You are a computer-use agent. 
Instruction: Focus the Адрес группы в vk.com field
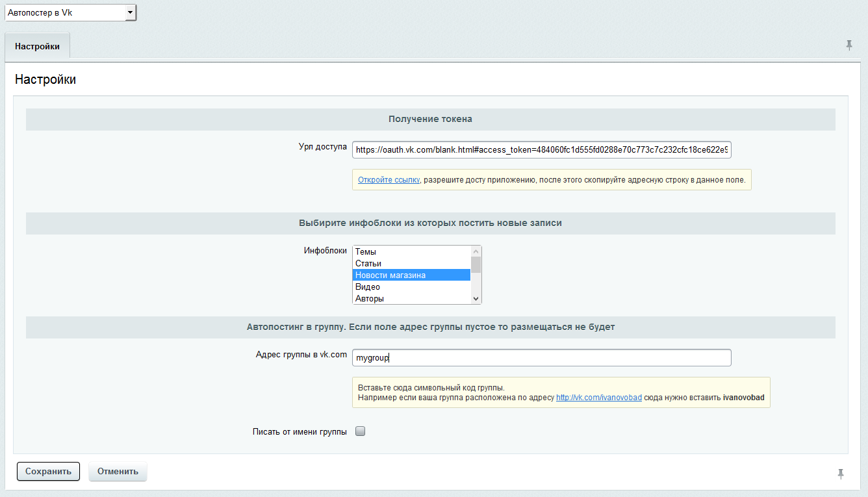pyautogui.click(x=542, y=358)
